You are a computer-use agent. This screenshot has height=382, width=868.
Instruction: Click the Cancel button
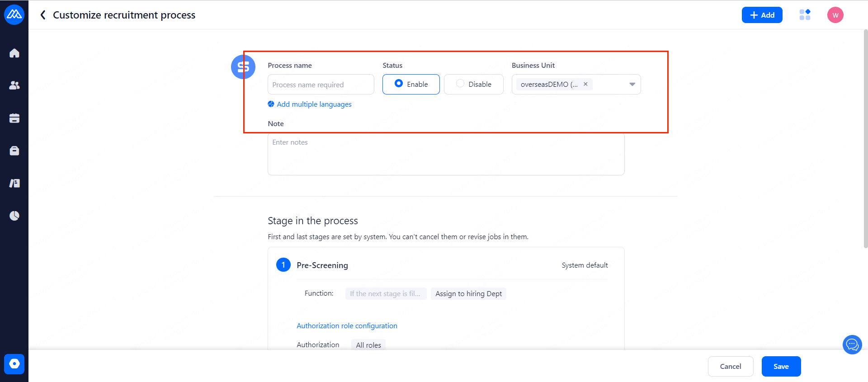tap(730, 366)
